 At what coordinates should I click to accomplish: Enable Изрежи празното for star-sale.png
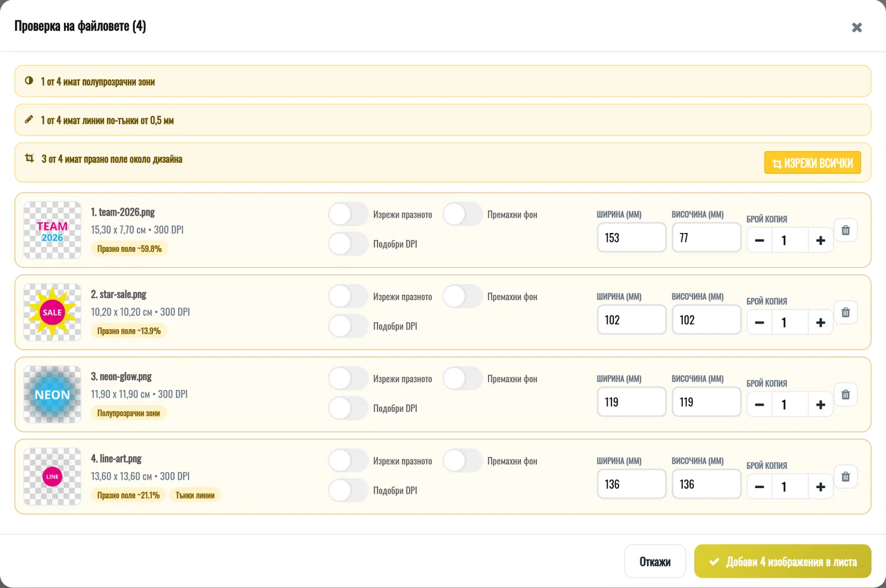(x=348, y=297)
